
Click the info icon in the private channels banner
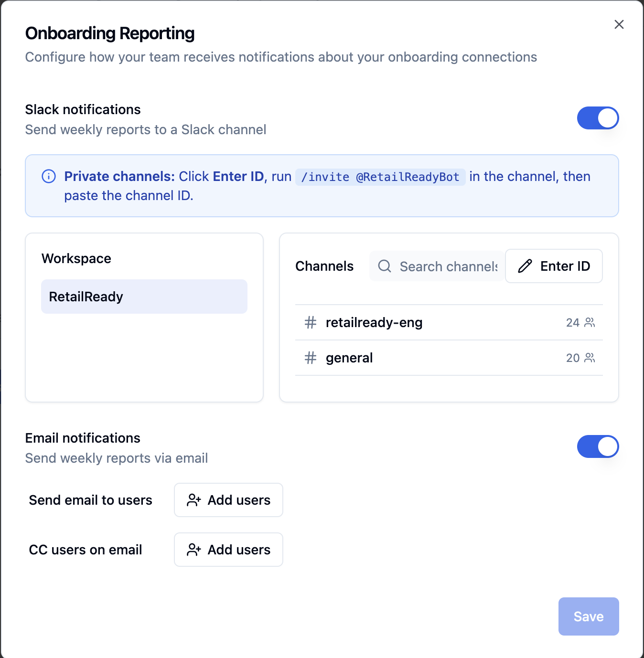tap(49, 176)
